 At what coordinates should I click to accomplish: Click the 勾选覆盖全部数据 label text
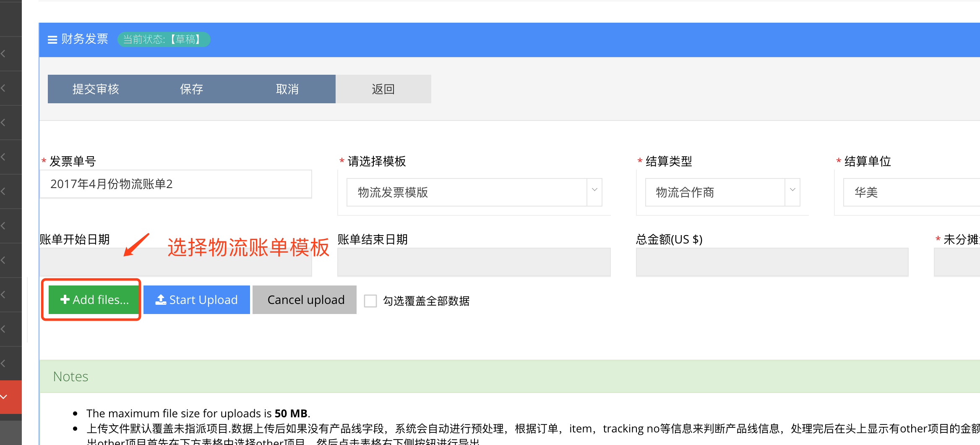426,301
